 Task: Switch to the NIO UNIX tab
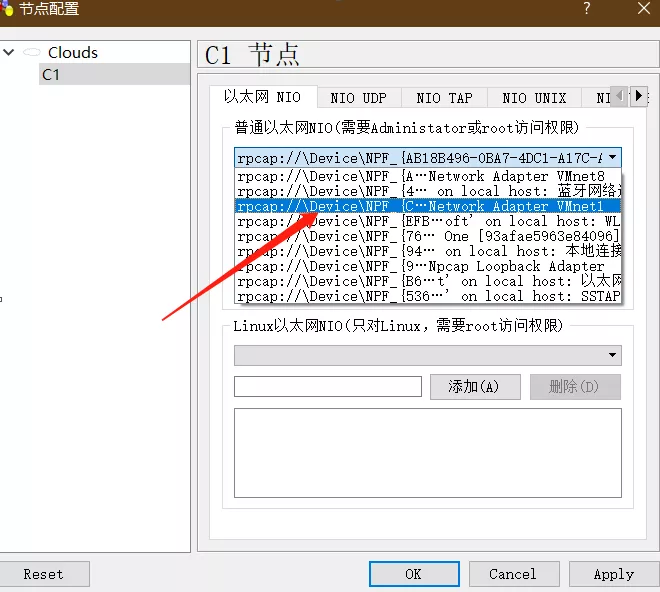point(534,98)
